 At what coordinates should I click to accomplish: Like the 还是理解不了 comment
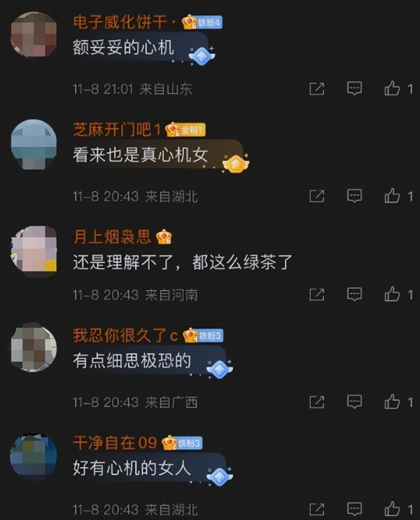click(392, 294)
